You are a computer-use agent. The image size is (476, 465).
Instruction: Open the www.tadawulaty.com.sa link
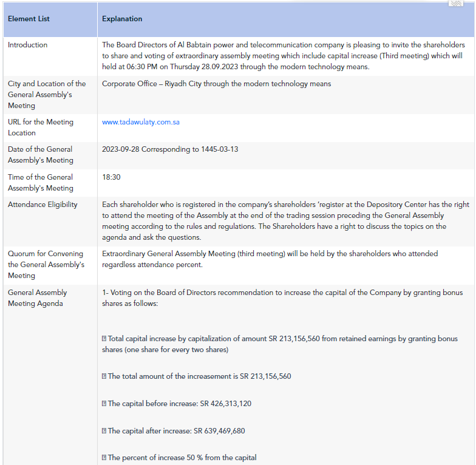141,122
